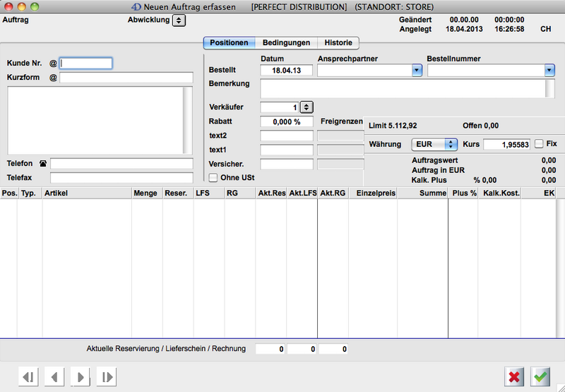565x392 pixels.
Task: Click the green checkmark confirm button
Action: [541, 376]
